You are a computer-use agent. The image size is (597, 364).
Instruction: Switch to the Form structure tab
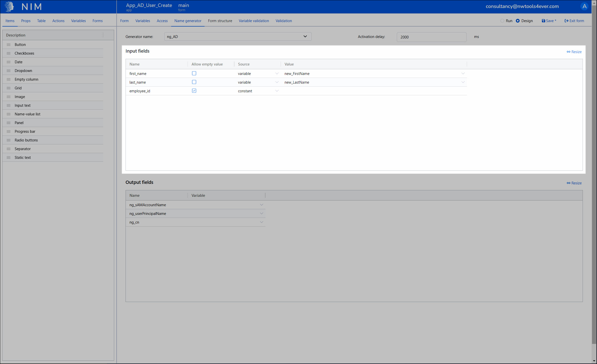pos(220,21)
